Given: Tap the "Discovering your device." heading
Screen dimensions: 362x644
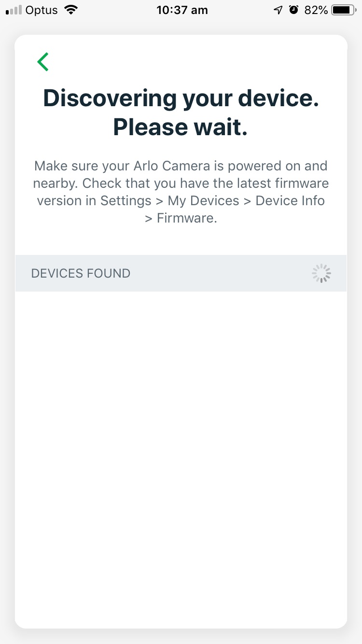Looking at the screenshot, I should (181, 98).
